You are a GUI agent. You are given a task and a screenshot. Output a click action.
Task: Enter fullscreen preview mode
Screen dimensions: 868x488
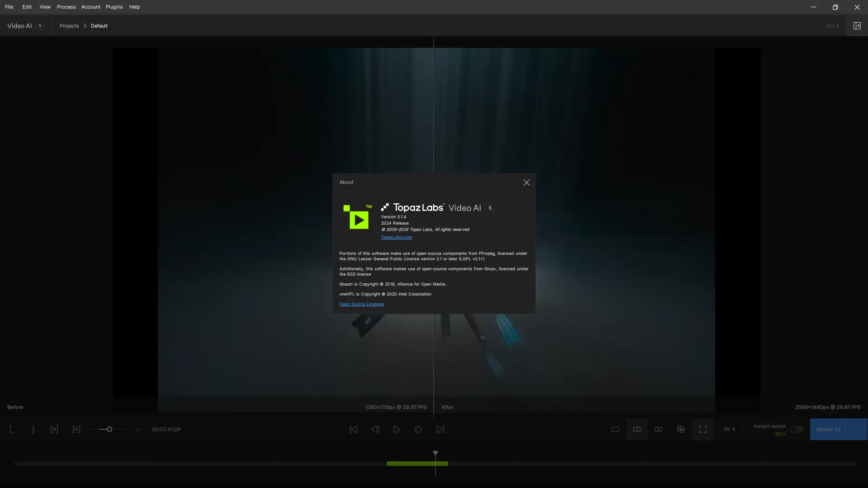point(703,429)
